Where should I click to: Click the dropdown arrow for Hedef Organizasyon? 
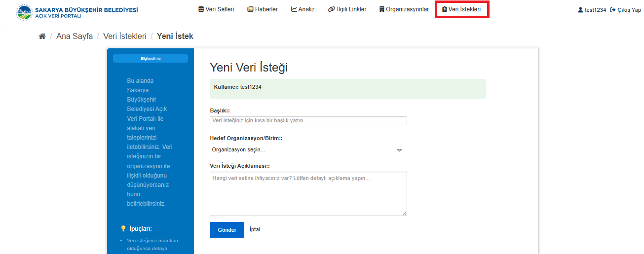click(400, 150)
